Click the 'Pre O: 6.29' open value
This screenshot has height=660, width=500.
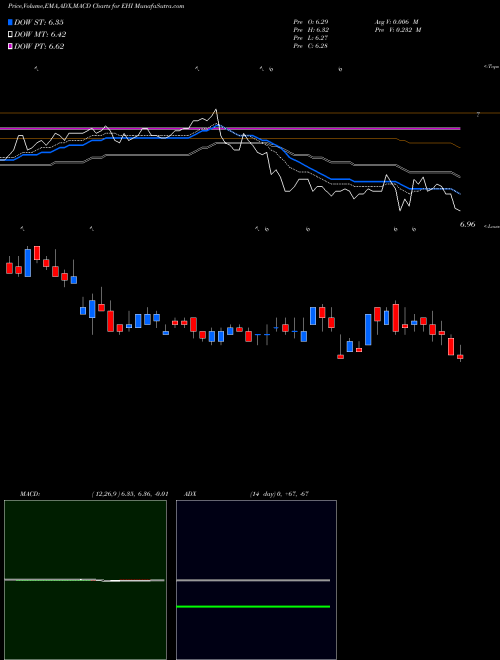311,22
